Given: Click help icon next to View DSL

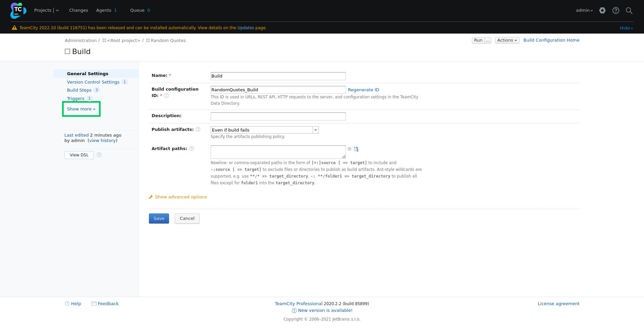Looking at the screenshot, I should coord(99,155).
